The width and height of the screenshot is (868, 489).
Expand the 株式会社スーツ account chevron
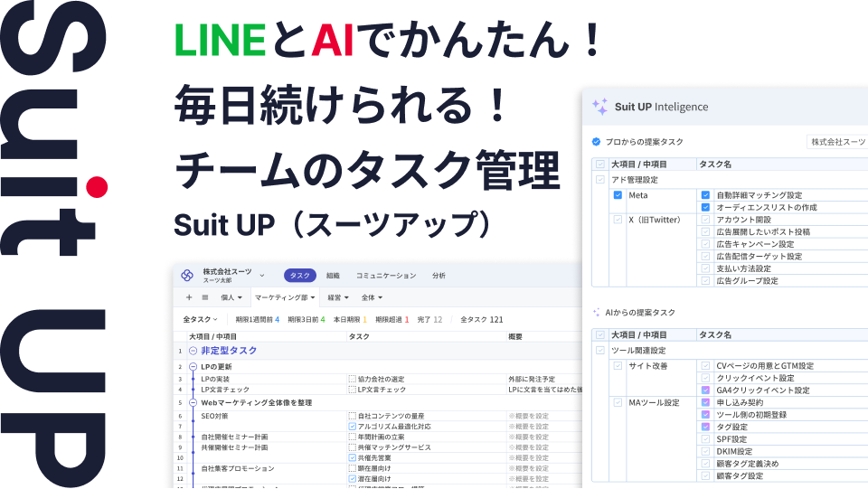pos(262,276)
